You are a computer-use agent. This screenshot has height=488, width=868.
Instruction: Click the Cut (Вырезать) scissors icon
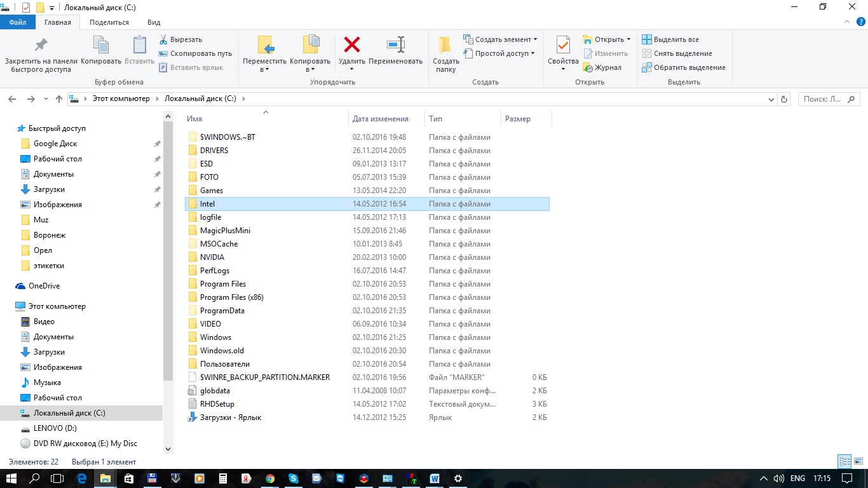coord(163,39)
